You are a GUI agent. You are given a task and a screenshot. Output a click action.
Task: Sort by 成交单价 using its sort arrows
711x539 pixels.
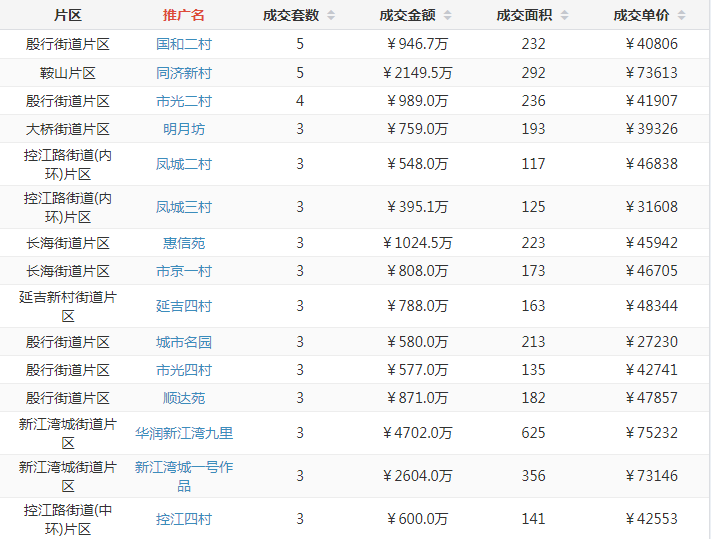tap(682, 15)
